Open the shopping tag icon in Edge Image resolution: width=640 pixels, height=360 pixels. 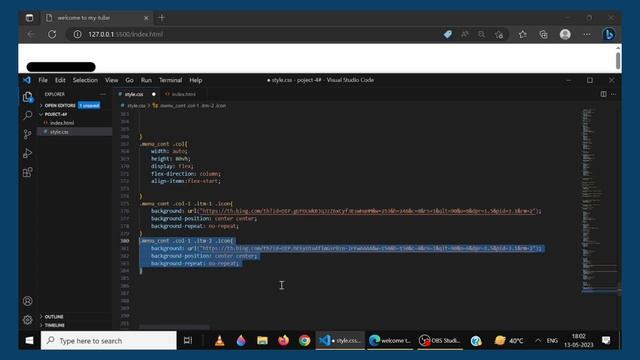448,34
